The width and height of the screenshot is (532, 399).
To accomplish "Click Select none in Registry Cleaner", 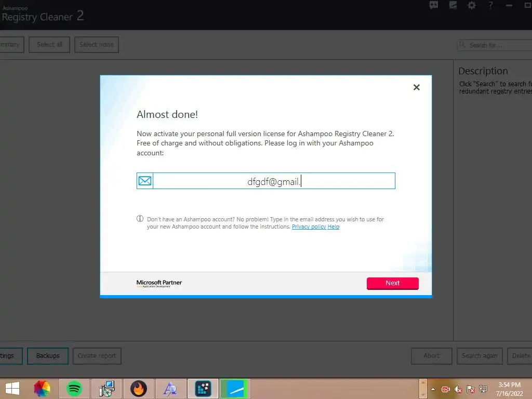I will pyautogui.click(x=96, y=45).
